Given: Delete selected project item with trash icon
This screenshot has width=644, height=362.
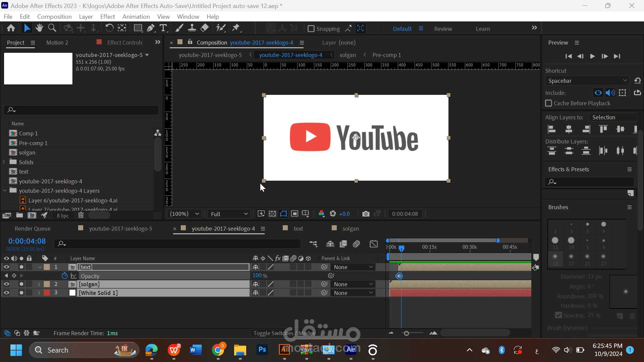Looking at the screenshot, I should click(81, 215).
